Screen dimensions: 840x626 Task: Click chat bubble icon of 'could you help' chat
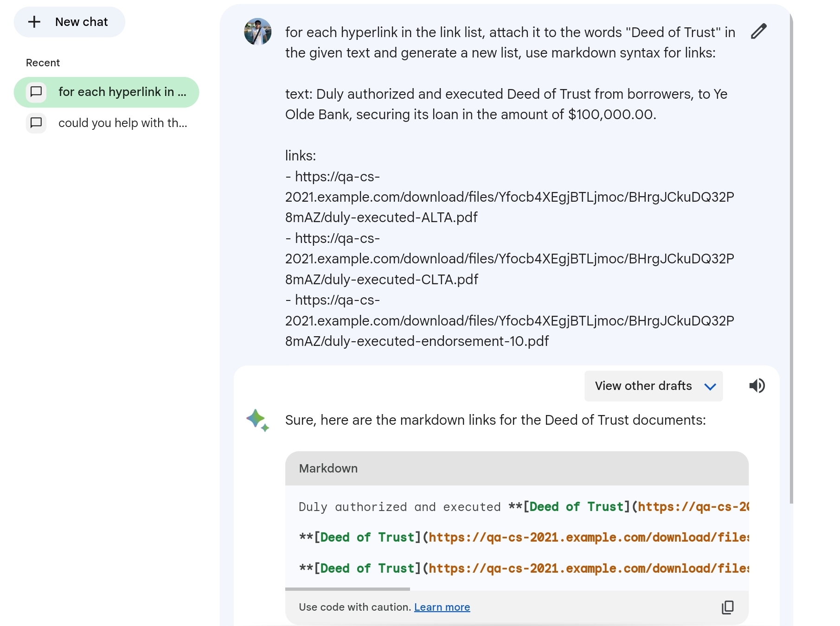pos(36,123)
